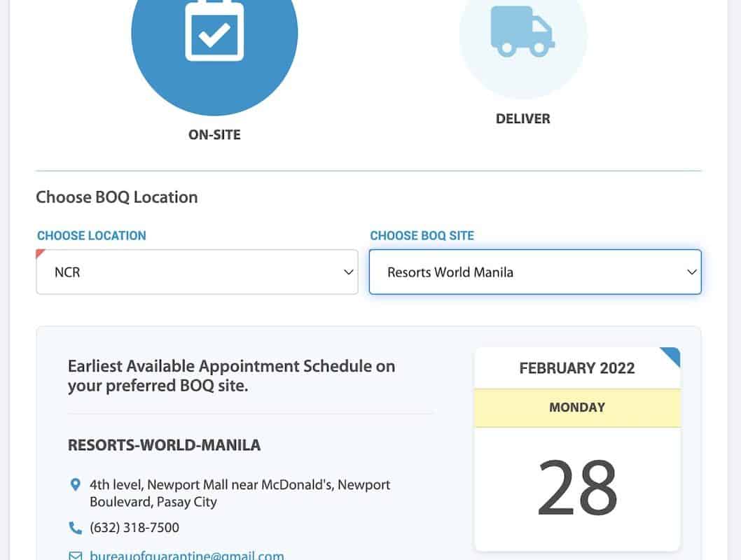Click the blue corner on calendar card

[x=671, y=356]
